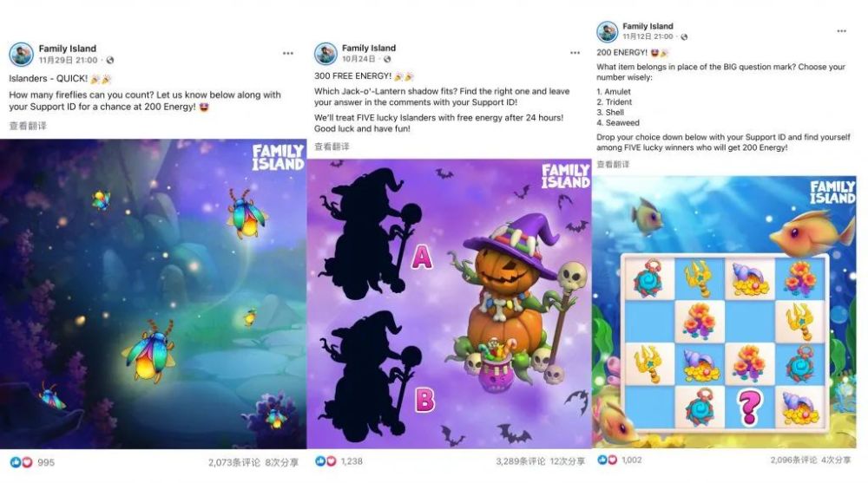The image size is (868, 483).
Task: Click the reaction icons next to 1,002
Action: pyautogui.click(x=607, y=460)
